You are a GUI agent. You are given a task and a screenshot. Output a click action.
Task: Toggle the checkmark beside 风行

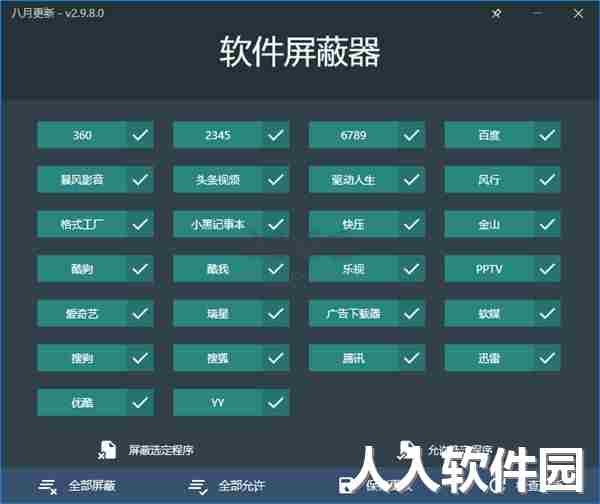[547, 179]
